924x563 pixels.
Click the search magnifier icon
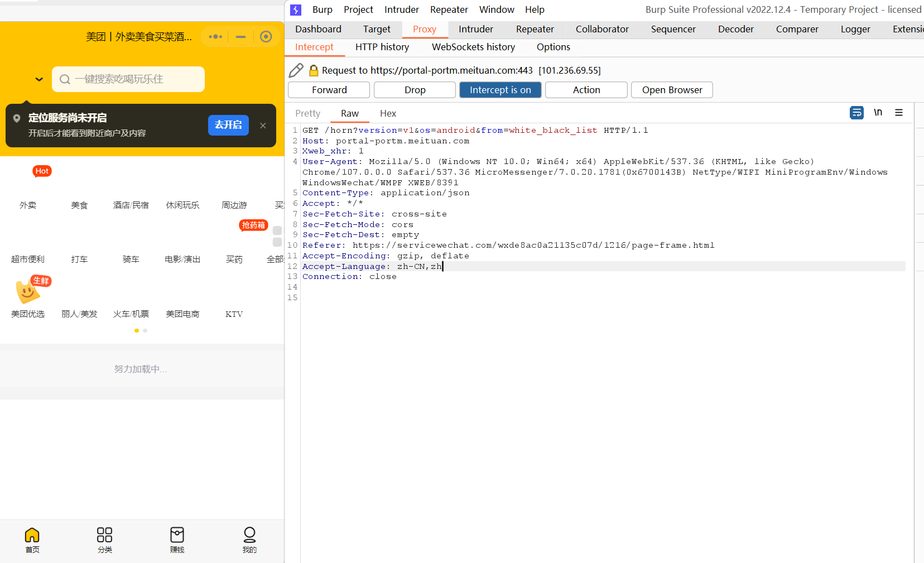pyautogui.click(x=65, y=79)
